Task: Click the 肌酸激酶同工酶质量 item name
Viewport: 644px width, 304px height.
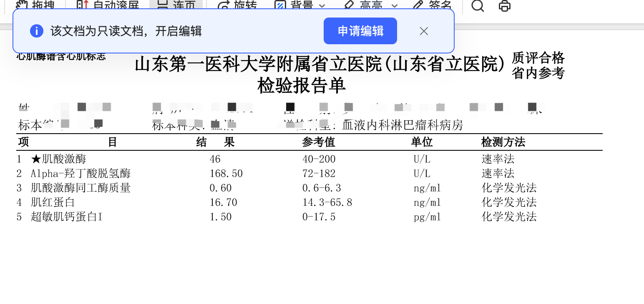Action: click(x=81, y=188)
